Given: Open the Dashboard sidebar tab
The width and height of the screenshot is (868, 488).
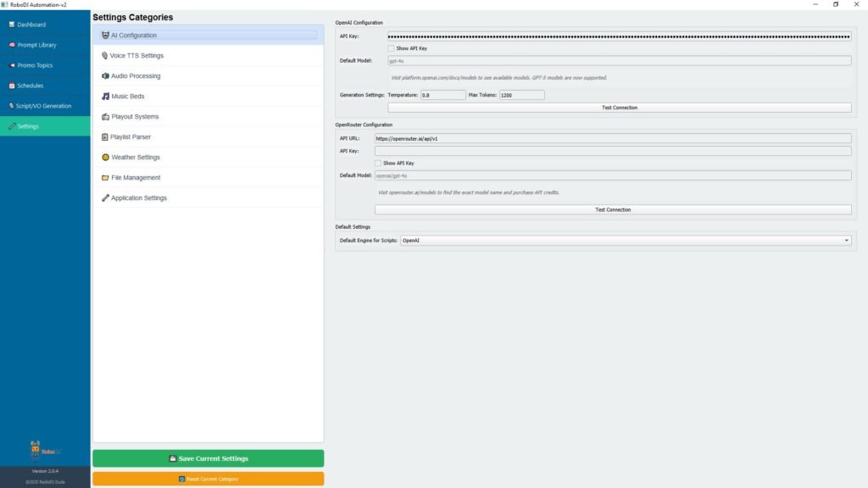Looking at the screenshot, I should [31, 25].
